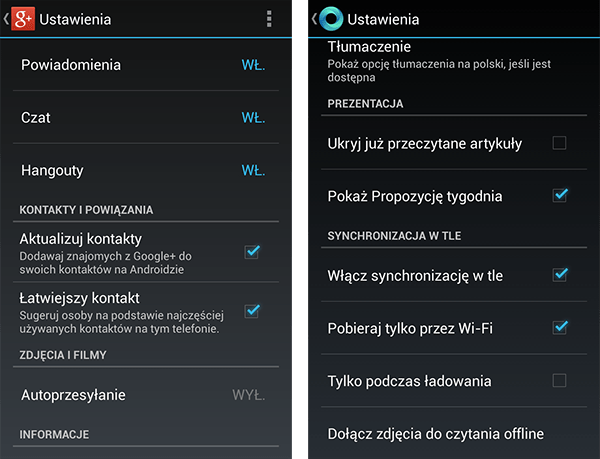Check Tylko podczas ładowania option
This screenshot has height=459, width=600.
point(559,381)
